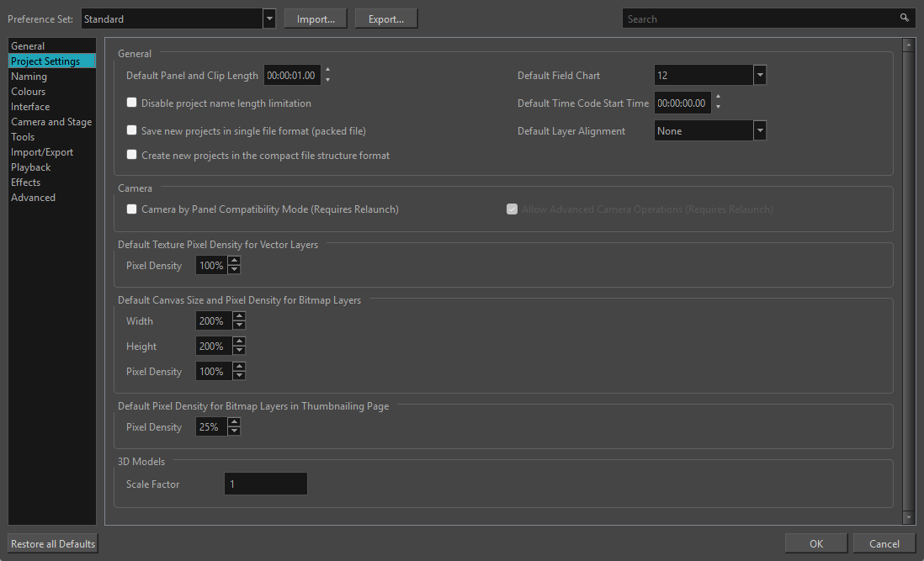This screenshot has height=561, width=924.
Task: Click the vertical scrollbar track
Action: tap(908, 278)
